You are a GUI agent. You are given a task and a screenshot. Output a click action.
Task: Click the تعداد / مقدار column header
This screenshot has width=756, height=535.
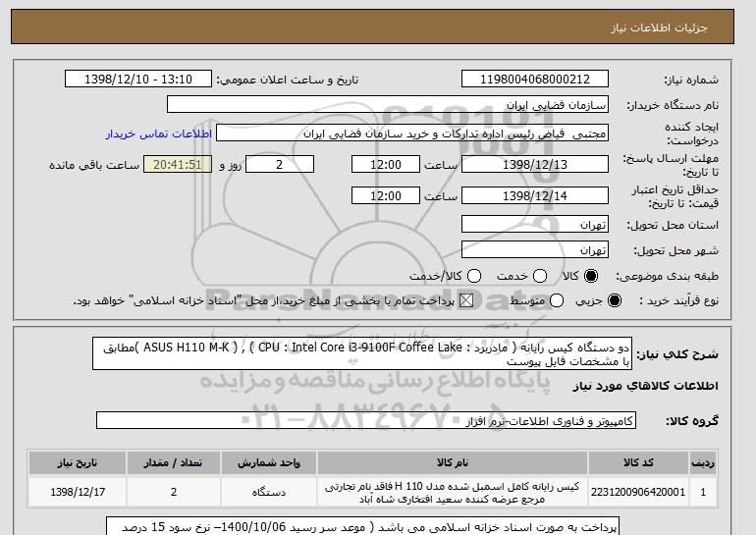pyautogui.click(x=174, y=462)
